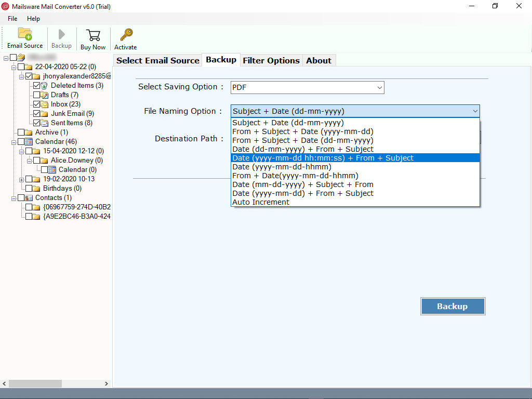Open the File menu

[x=12, y=19]
